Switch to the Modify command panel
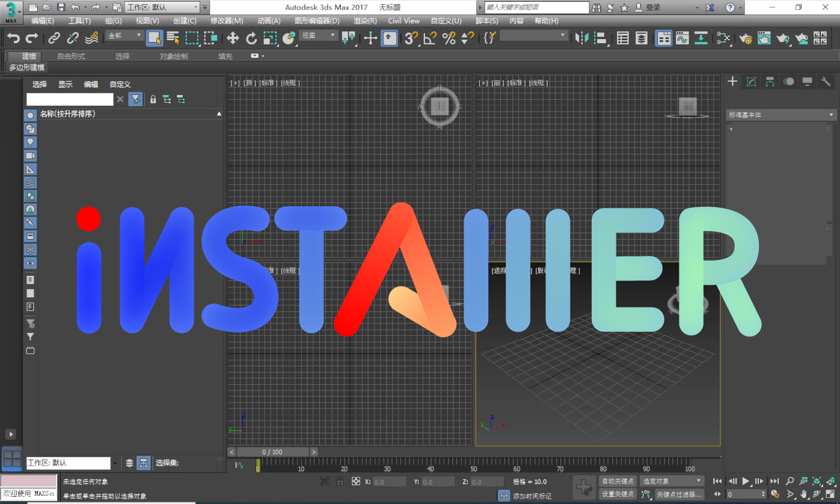Image resolution: width=840 pixels, height=504 pixels. pos(751,82)
